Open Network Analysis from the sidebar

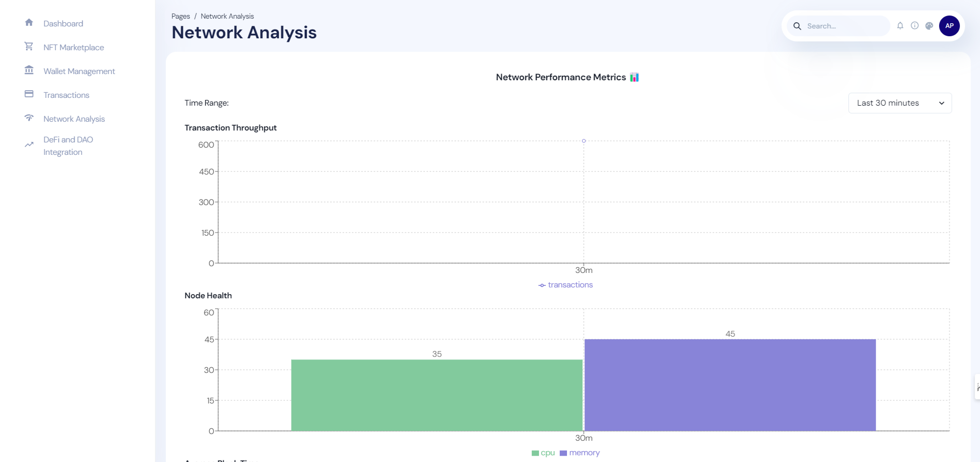pyautogui.click(x=74, y=119)
